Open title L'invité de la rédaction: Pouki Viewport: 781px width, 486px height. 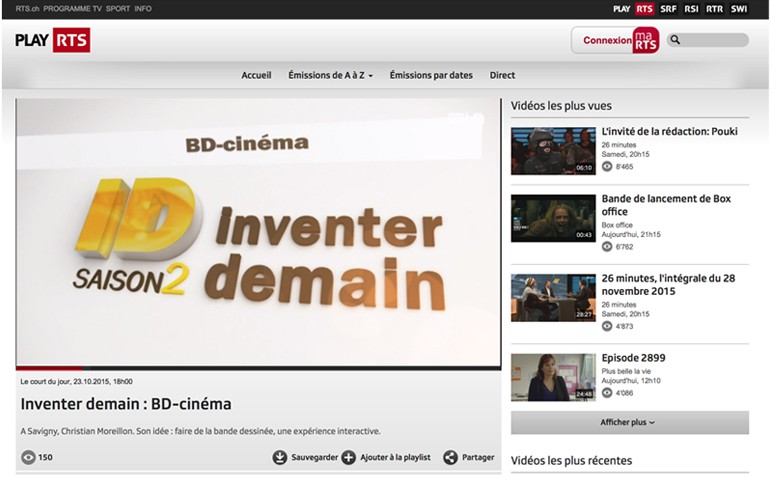point(669,131)
